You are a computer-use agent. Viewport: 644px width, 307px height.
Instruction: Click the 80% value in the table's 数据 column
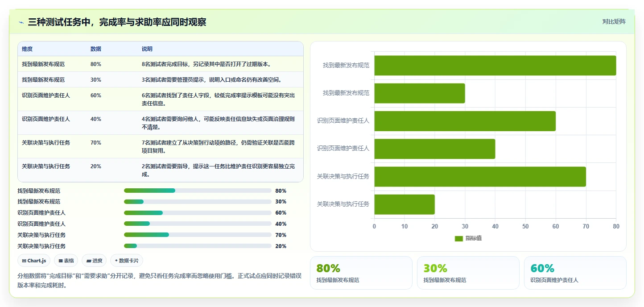95,64
